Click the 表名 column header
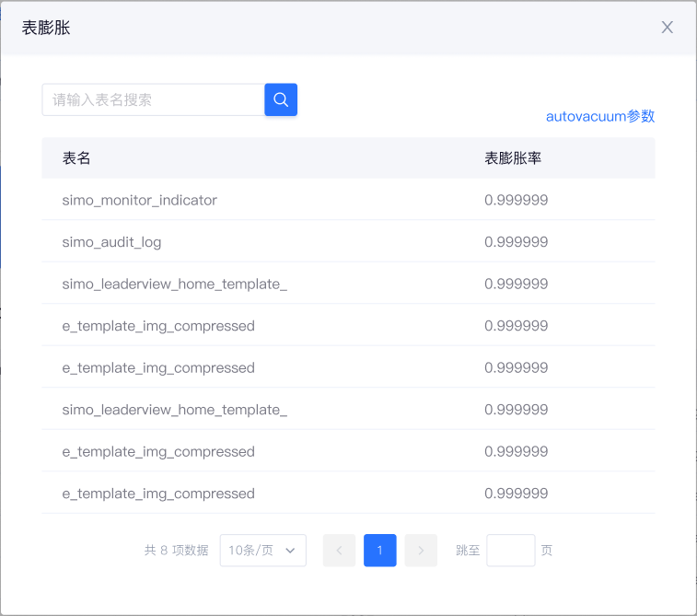The image size is (697, 616). (x=76, y=158)
